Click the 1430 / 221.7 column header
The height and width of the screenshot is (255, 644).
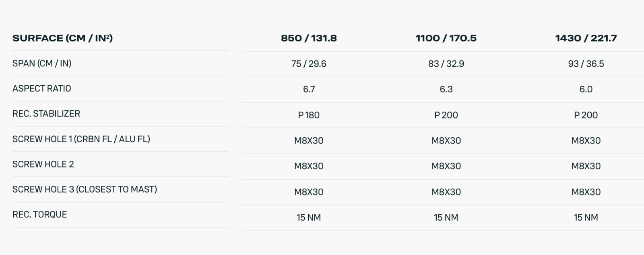586,38
